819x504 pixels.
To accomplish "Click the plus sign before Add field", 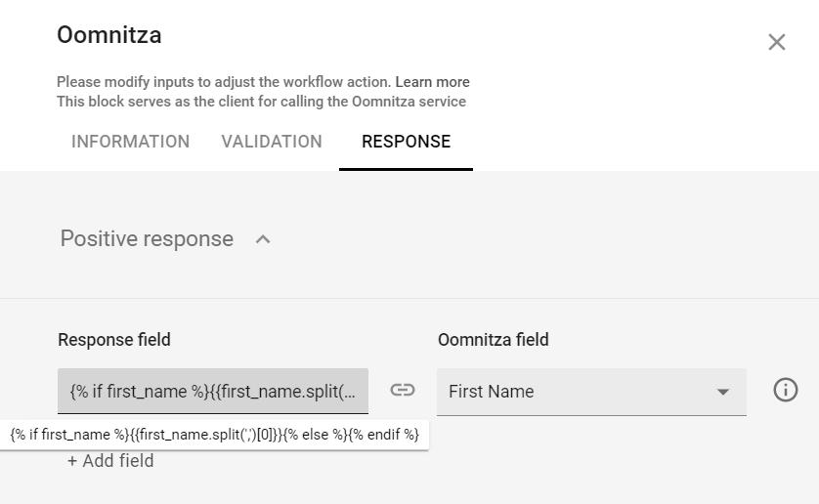I will [x=72, y=461].
